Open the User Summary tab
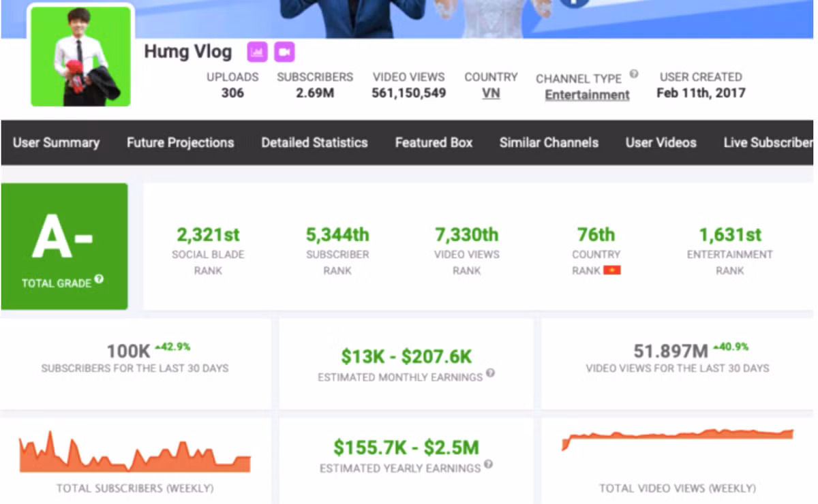The image size is (818, 504). click(56, 142)
